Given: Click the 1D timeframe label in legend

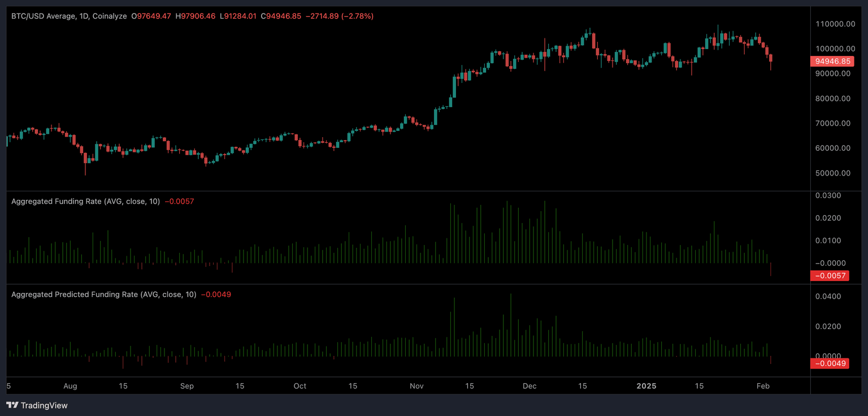Looking at the screenshot, I should [85, 16].
